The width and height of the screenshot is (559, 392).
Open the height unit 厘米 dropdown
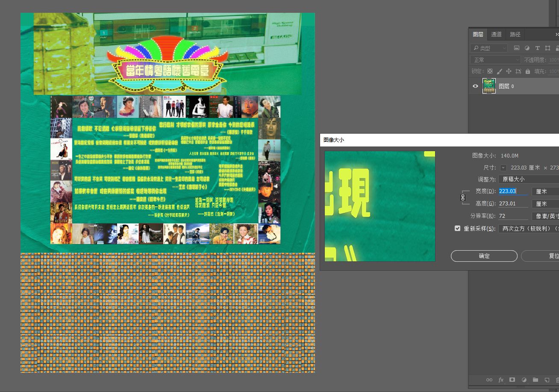[x=545, y=204]
